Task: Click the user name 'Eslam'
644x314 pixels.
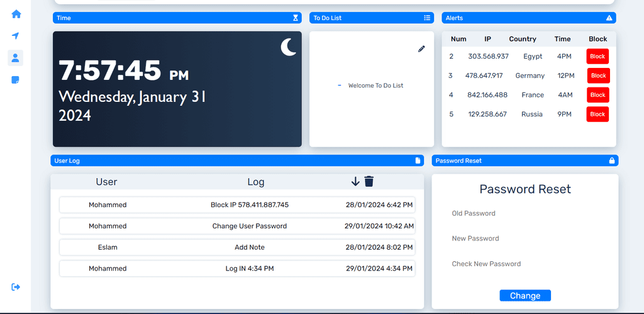Action: click(x=108, y=247)
